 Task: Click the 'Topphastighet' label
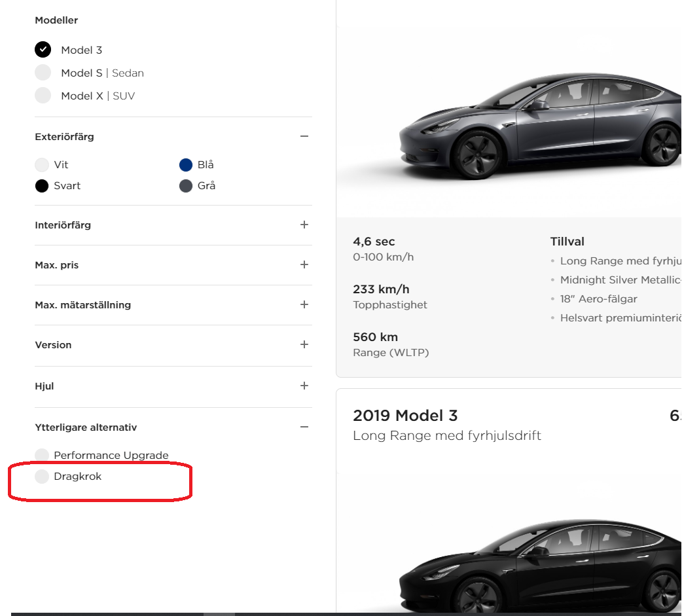389,304
